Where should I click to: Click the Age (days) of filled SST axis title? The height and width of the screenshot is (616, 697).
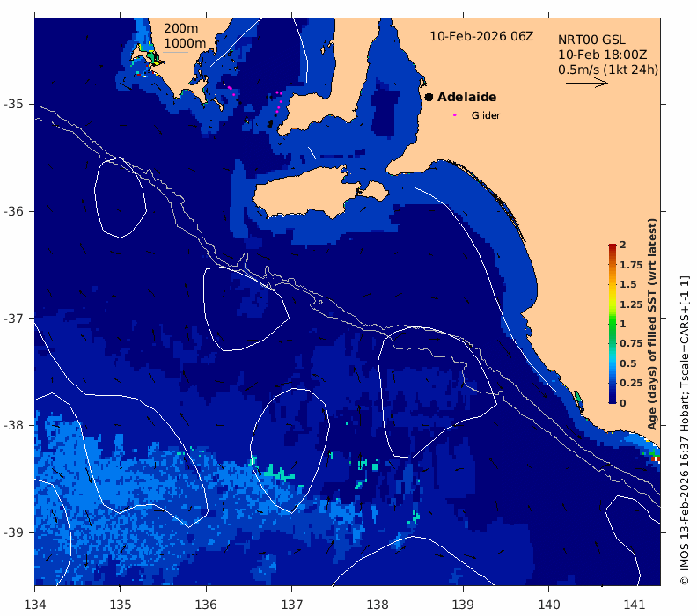tap(652, 324)
